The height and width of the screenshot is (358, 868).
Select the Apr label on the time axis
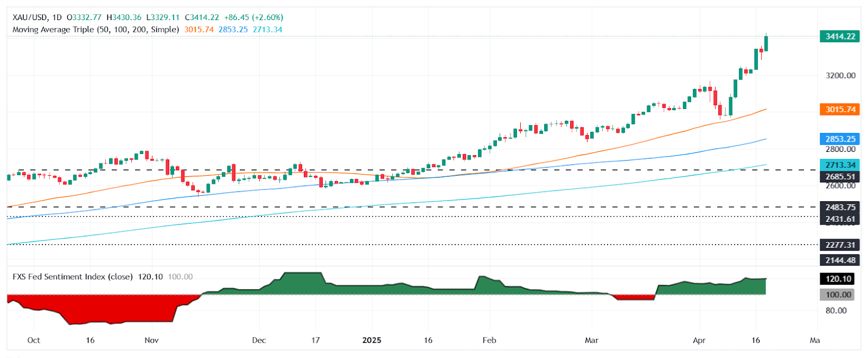coord(699,340)
